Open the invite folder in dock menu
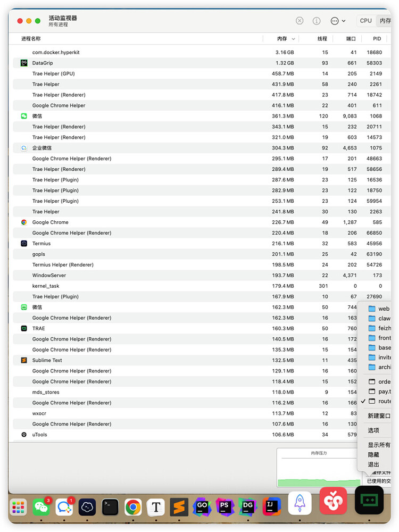 click(x=379, y=358)
